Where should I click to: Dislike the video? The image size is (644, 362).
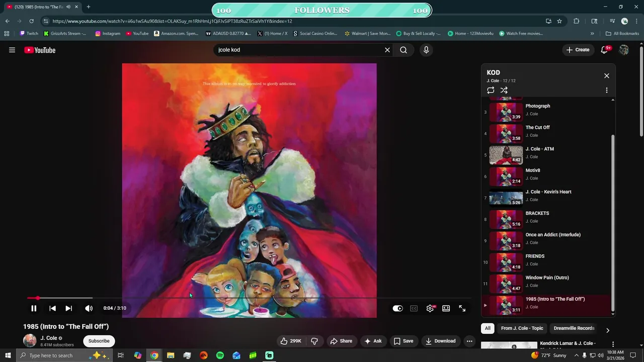click(x=314, y=341)
